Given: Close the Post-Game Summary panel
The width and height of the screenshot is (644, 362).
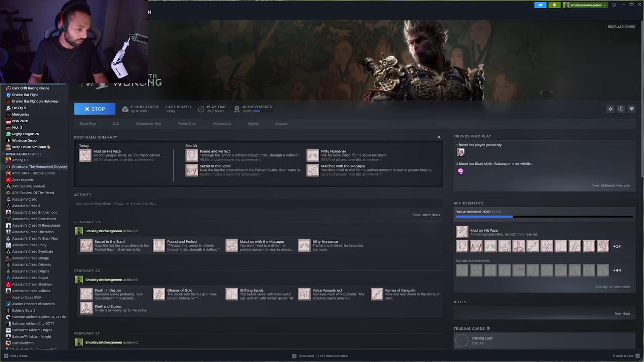Looking at the screenshot, I should pyautogui.click(x=439, y=137).
